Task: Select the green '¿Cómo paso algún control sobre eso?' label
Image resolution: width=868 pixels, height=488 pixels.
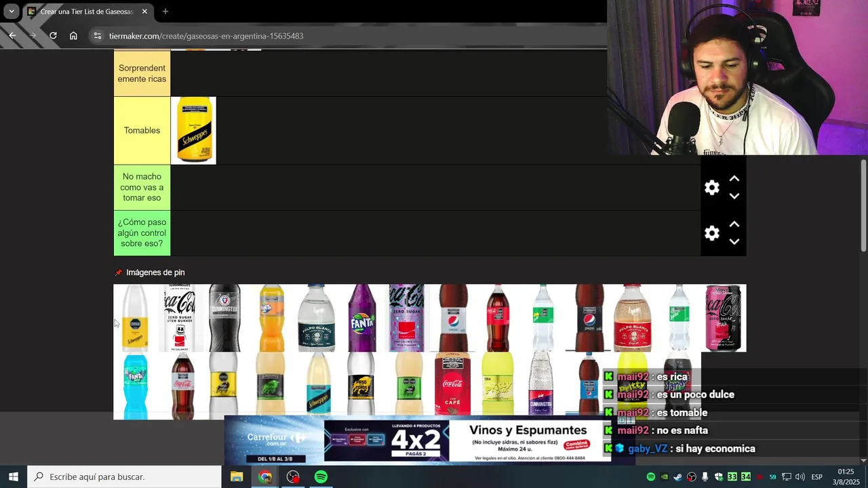Action: point(142,232)
